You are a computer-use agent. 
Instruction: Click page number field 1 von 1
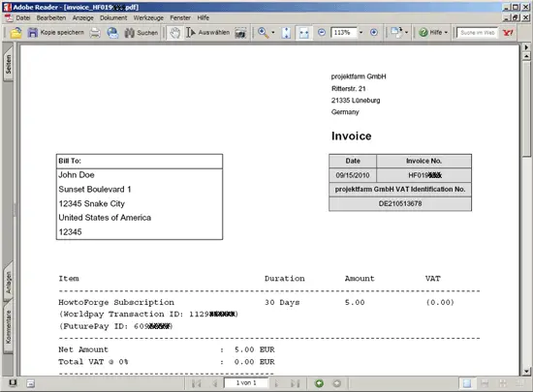click(x=246, y=383)
